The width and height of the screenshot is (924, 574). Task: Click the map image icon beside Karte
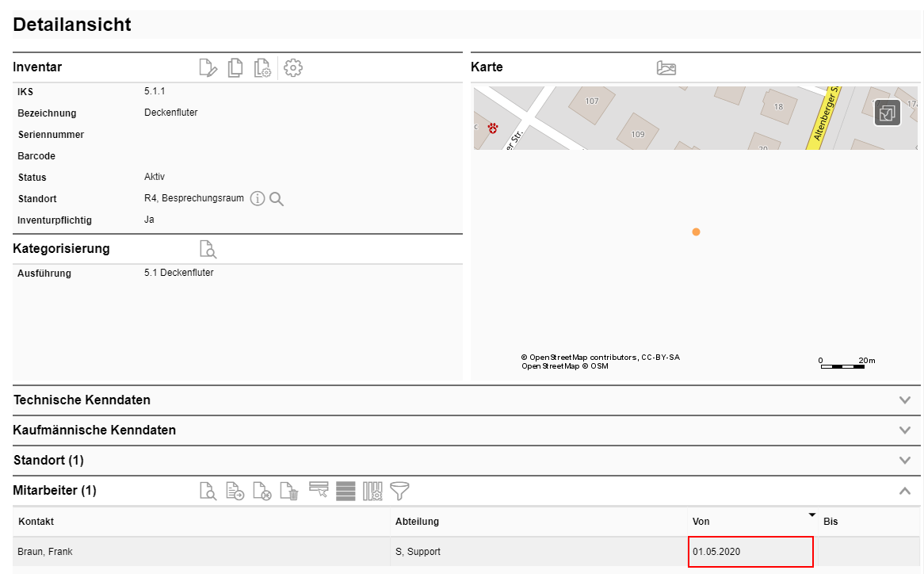click(666, 68)
